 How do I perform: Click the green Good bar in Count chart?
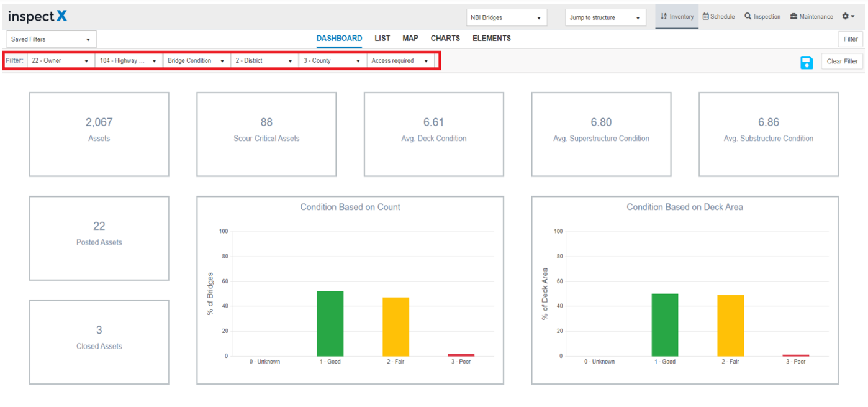pyautogui.click(x=330, y=324)
